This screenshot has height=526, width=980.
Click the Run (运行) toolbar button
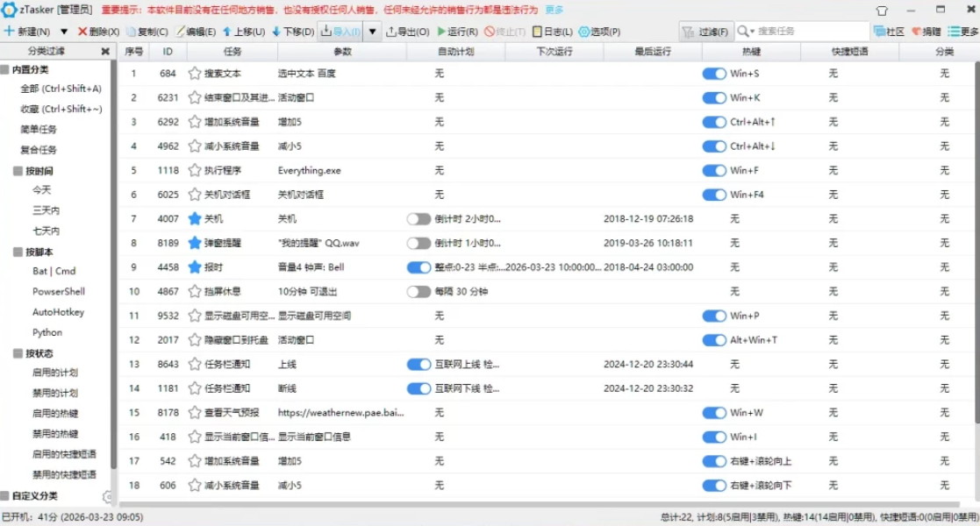coord(457,32)
